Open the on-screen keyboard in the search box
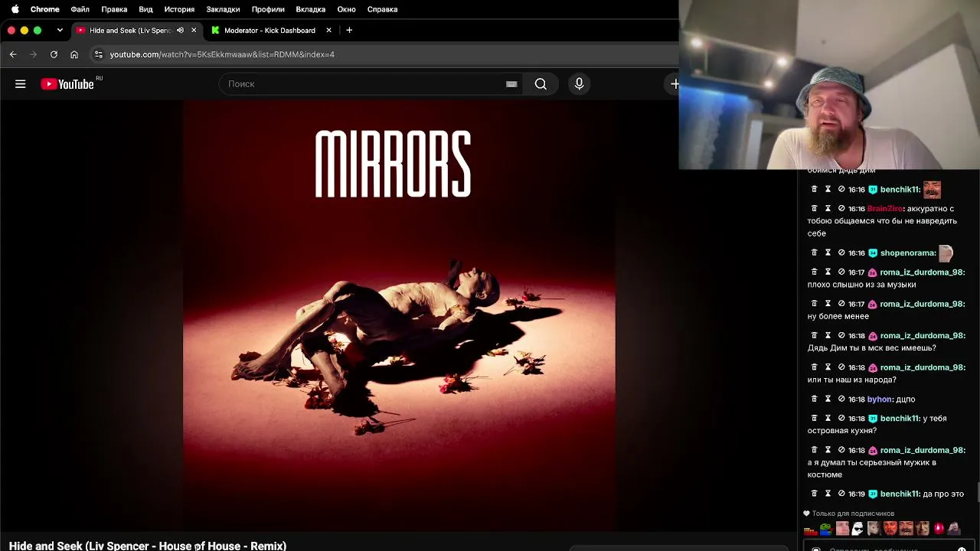Image resolution: width=980 pixels, height=551 pixels. pyautogui.click(x=511, y=84)
